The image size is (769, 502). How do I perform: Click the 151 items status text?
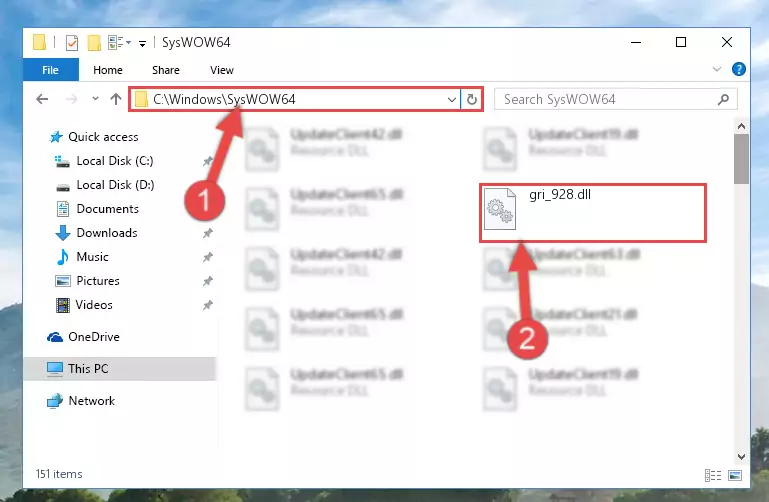(59, 474)
